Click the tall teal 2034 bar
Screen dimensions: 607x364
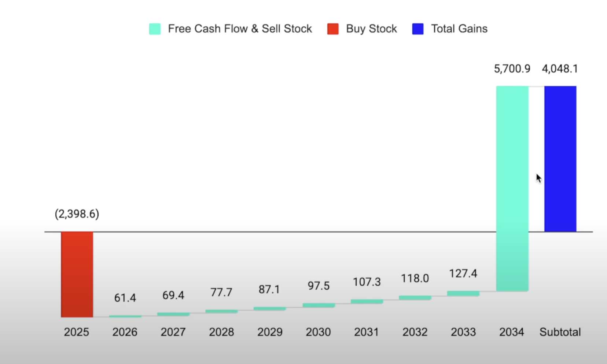pos(512,188)
